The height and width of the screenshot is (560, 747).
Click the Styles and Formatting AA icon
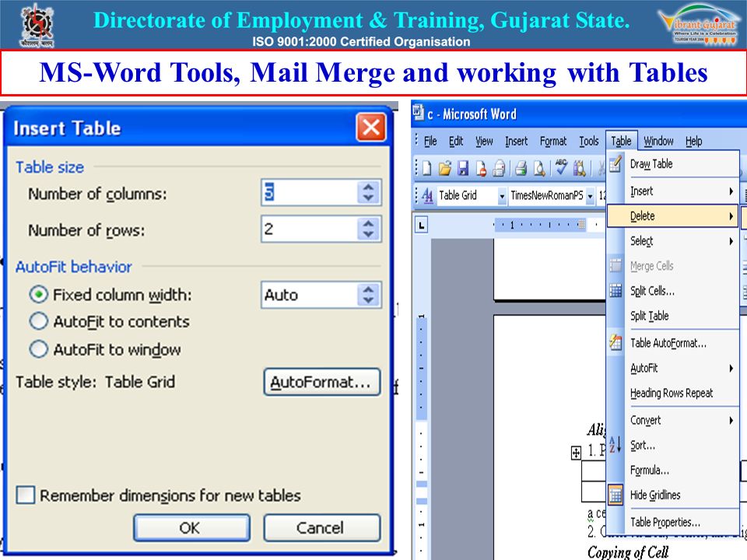[x=427, y=196]
